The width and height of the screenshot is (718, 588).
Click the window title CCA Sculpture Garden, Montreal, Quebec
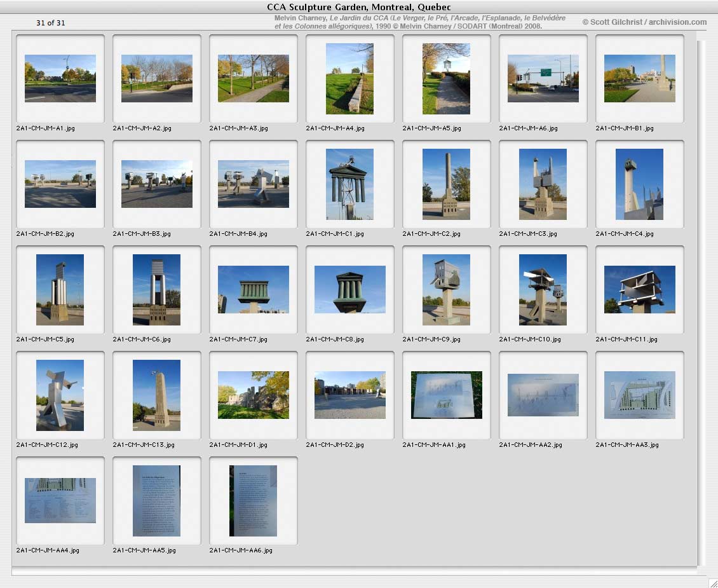[359, 7]
